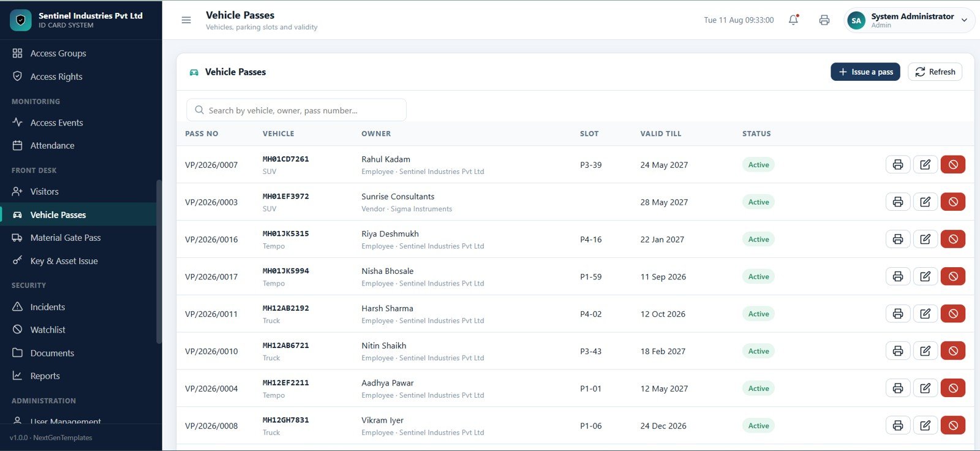The height and width of the screenshot is (451, 980).
Task: Click the owner name Sunrise Consultants
Action: (398, 197)
